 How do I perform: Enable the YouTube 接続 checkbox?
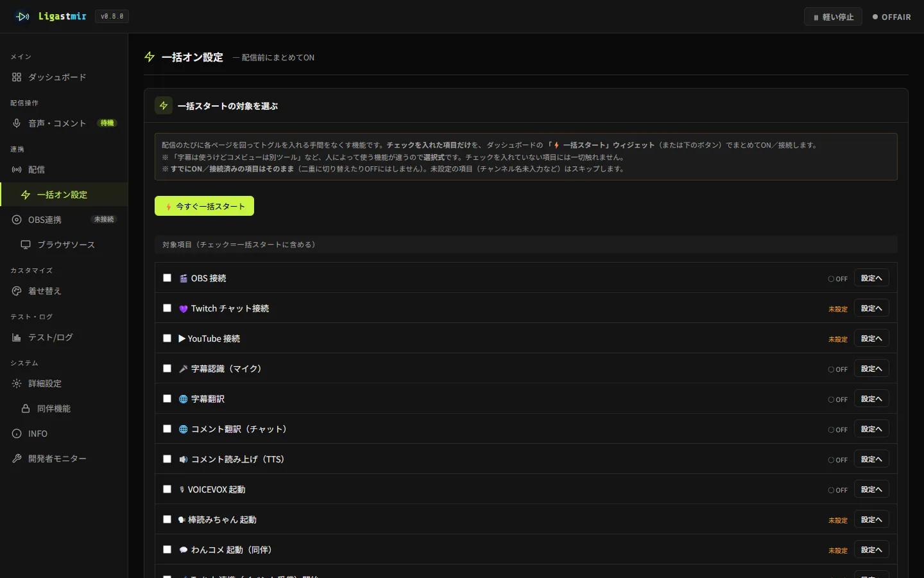click(167, 338)
